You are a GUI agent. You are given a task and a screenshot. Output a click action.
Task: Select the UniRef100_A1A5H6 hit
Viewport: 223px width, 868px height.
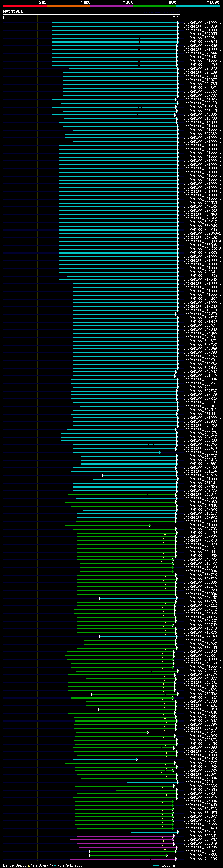click(x=200, y=279)
